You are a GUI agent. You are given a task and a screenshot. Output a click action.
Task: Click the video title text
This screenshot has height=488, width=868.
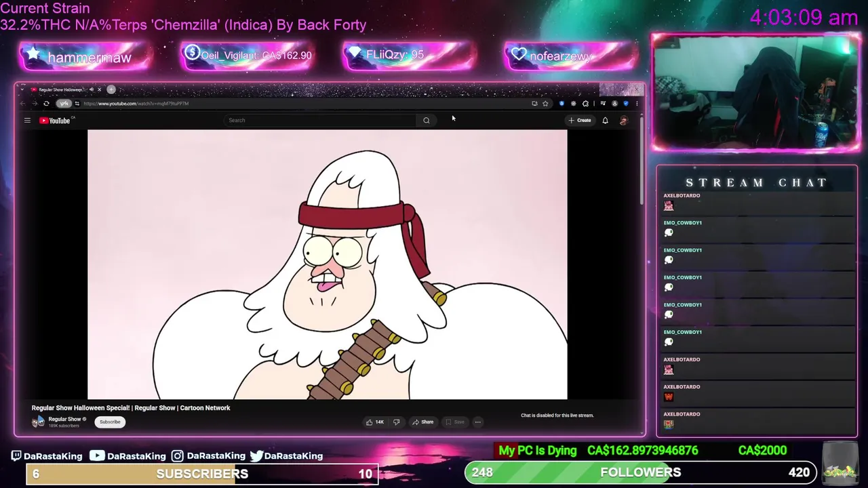tap(131, 408)
